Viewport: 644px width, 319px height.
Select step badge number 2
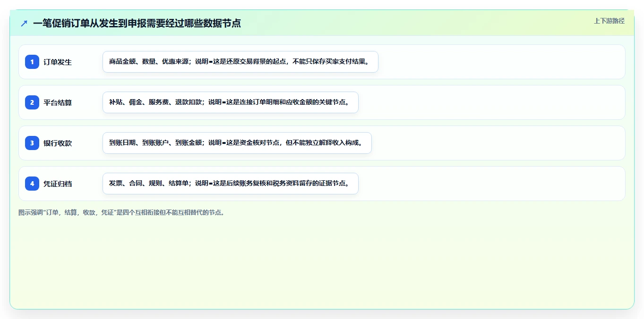(x=32, y=102)
